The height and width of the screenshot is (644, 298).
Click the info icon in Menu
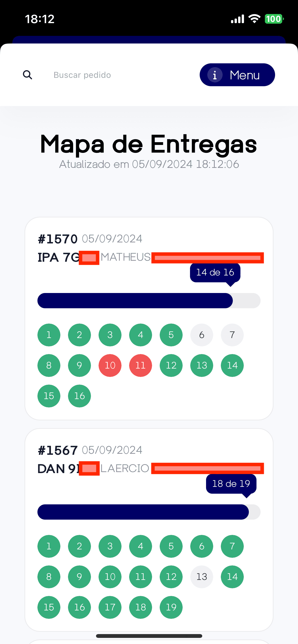point(215,75)
